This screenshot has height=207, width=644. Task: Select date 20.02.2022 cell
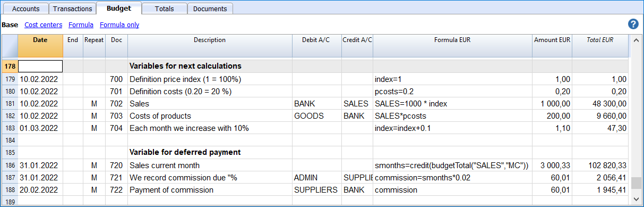[40, 190]
